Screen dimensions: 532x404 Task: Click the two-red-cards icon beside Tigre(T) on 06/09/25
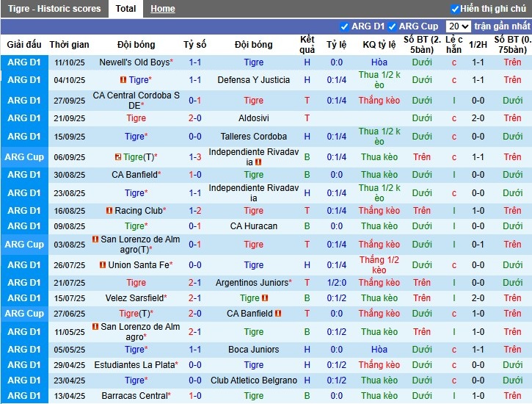point(117,157)
